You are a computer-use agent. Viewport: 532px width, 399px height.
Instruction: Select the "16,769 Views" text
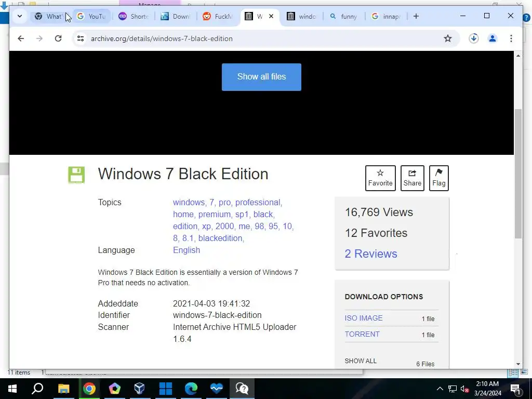(379, 212)
